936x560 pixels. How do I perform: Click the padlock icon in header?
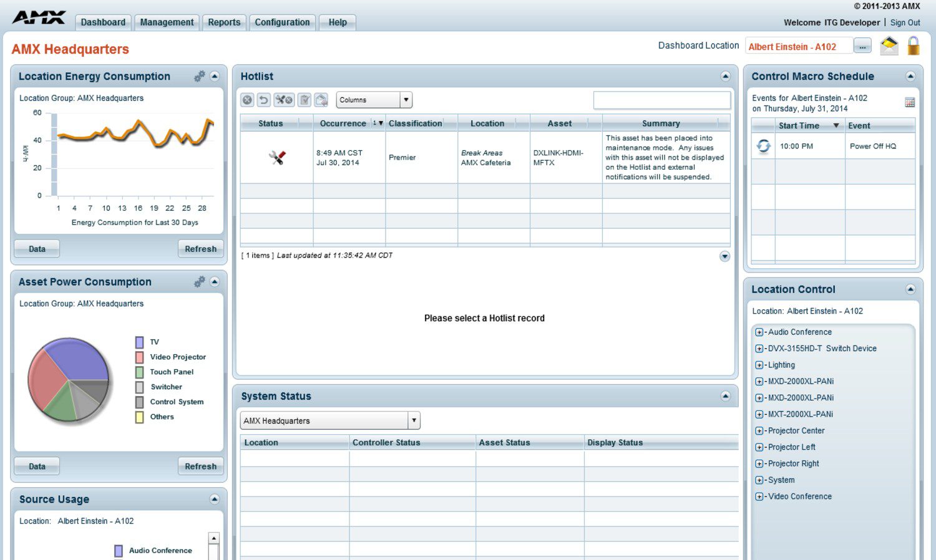[914, 46]
